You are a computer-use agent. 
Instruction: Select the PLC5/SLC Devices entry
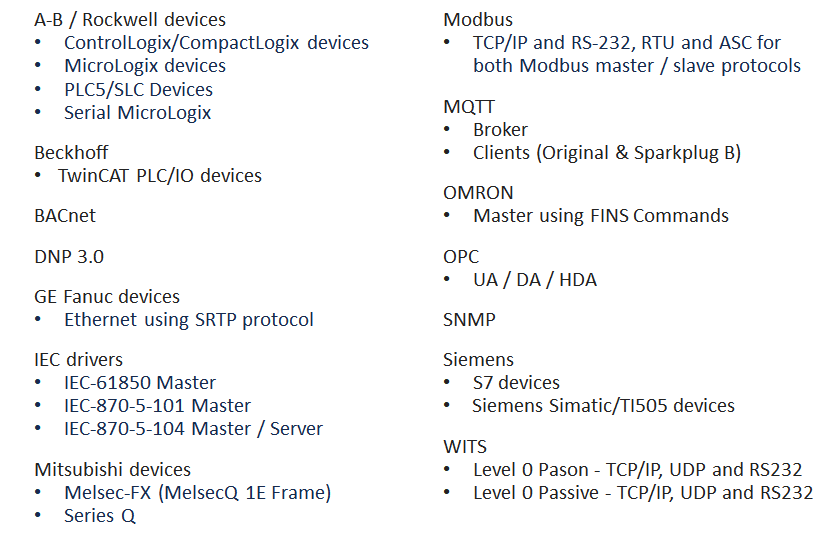tap(138, 89)
